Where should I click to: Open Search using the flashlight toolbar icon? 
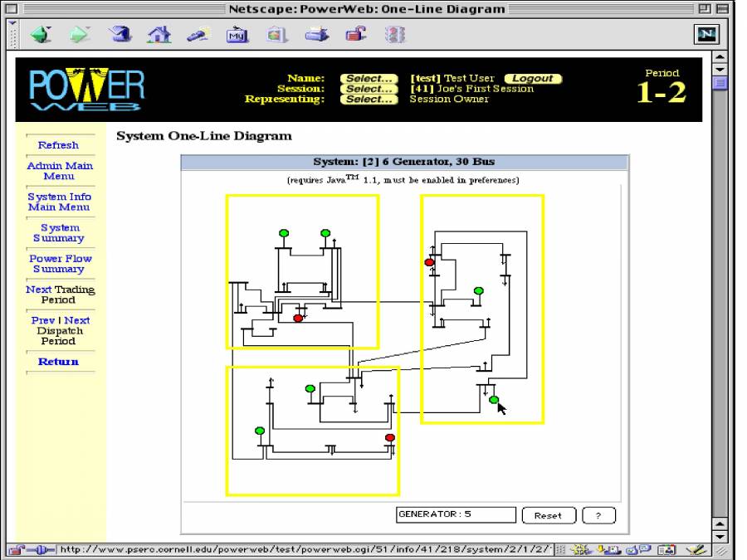[x=198, y=35]
